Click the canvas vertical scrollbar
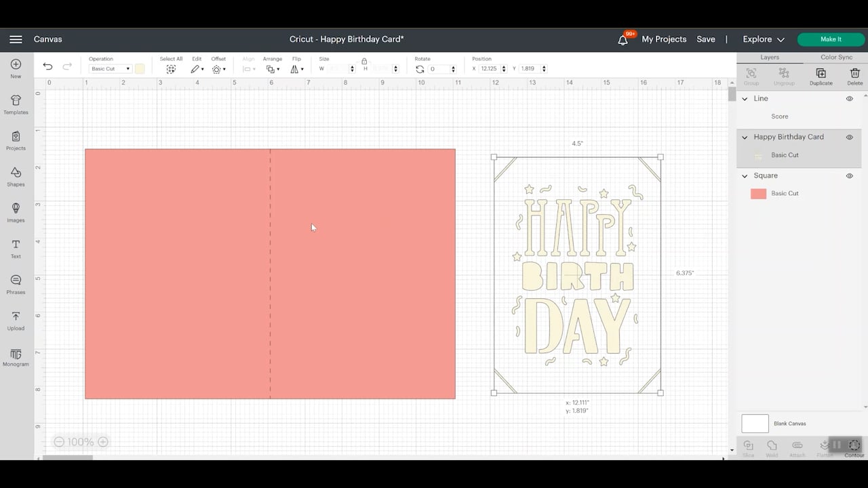Screen dimensions: 868x488 732,94
